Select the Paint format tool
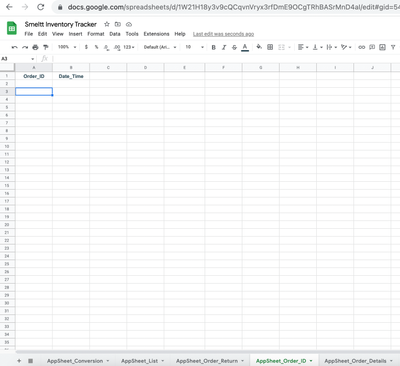 [46, 47]
